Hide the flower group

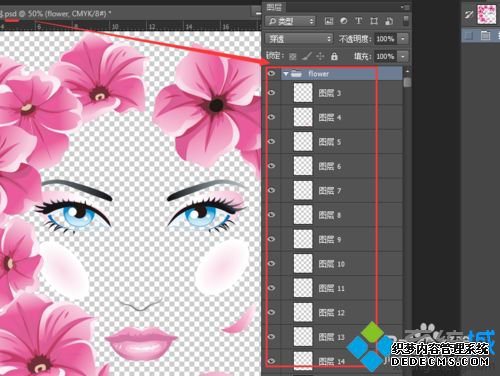[x=272, y=74]
